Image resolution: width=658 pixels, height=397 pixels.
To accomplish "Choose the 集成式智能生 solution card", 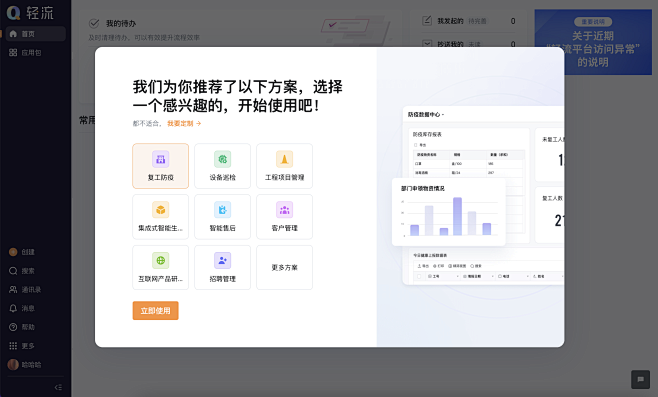I will click(x=160, y=217).
